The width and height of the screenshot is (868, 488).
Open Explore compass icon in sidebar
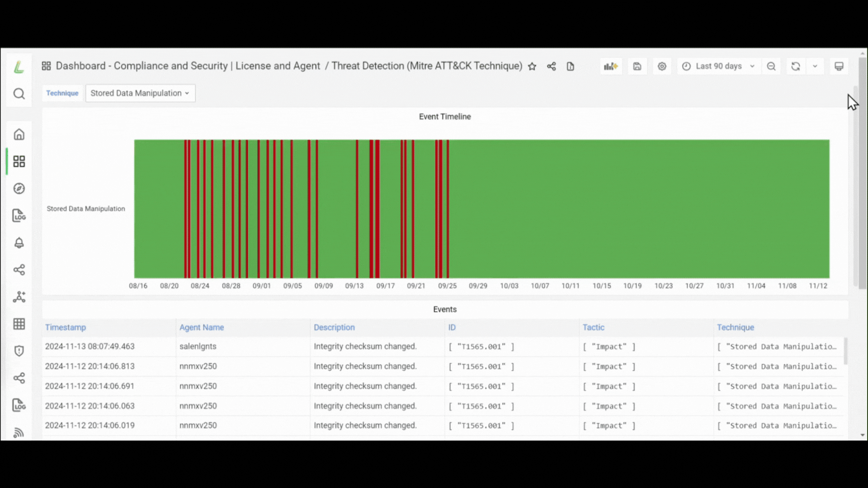pyautogui.click(x=19, y=188)
